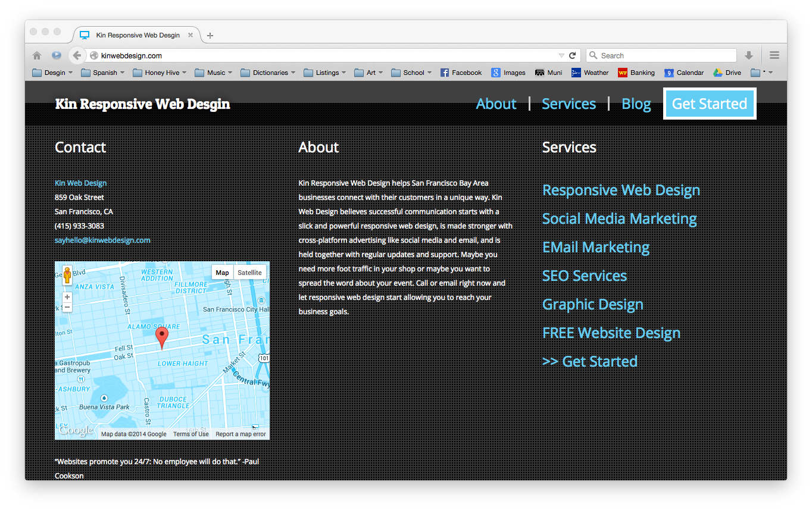Click the >> Get Started services link

pyautogui.click(x=590, y=361)
